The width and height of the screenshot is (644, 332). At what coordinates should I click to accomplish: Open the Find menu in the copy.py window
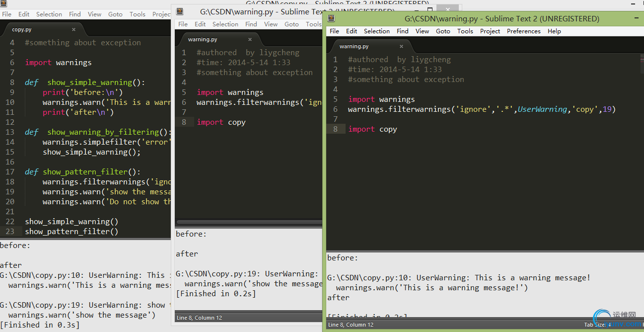click(75, 14)
